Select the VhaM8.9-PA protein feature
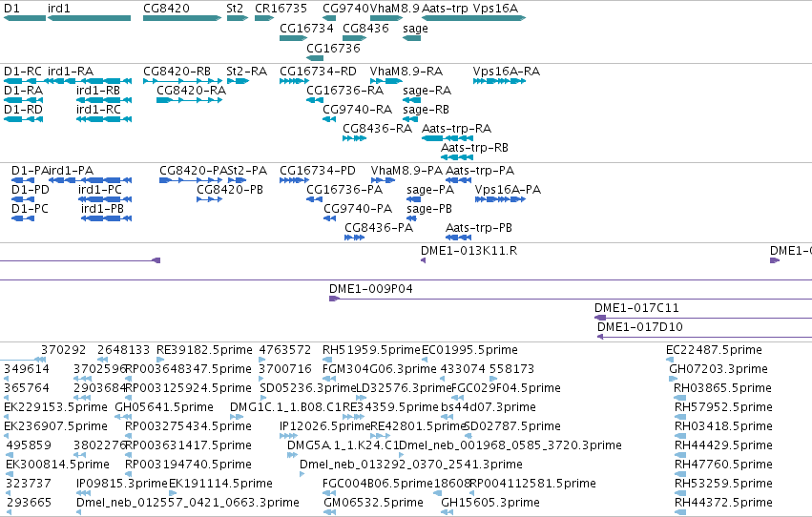Viewport: 812px width, 517px height. coord(384,180)
